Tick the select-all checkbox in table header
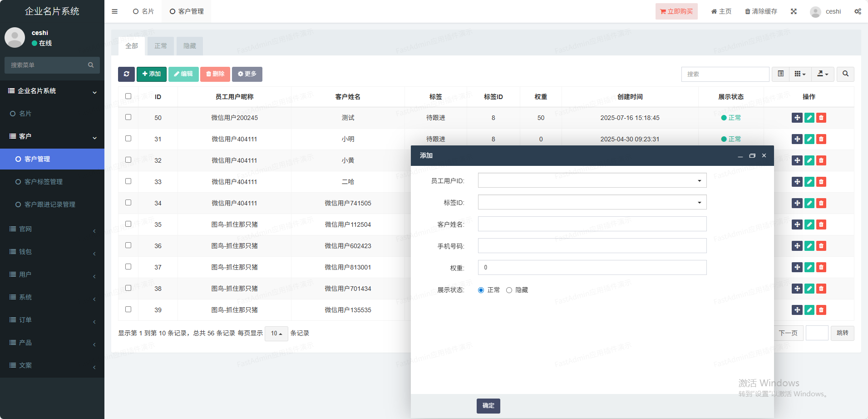Viewport: 868px width, 419px height. click(128, 96)
